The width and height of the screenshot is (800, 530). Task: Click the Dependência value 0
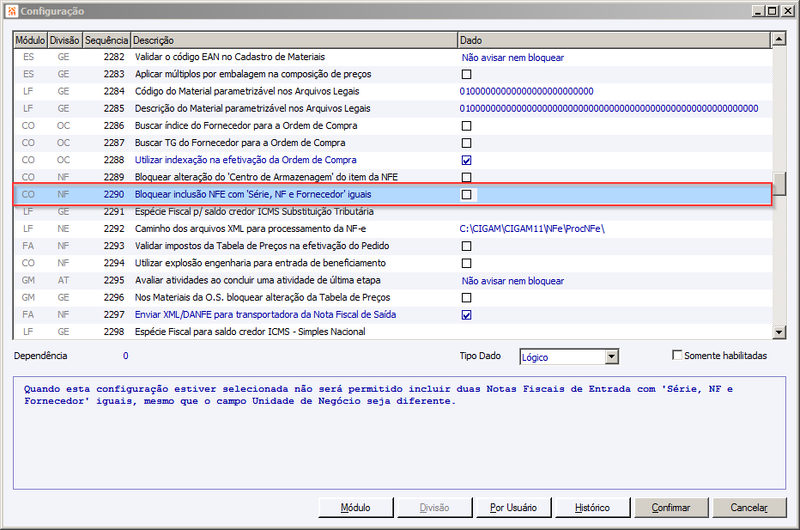(x=126, y=356)
